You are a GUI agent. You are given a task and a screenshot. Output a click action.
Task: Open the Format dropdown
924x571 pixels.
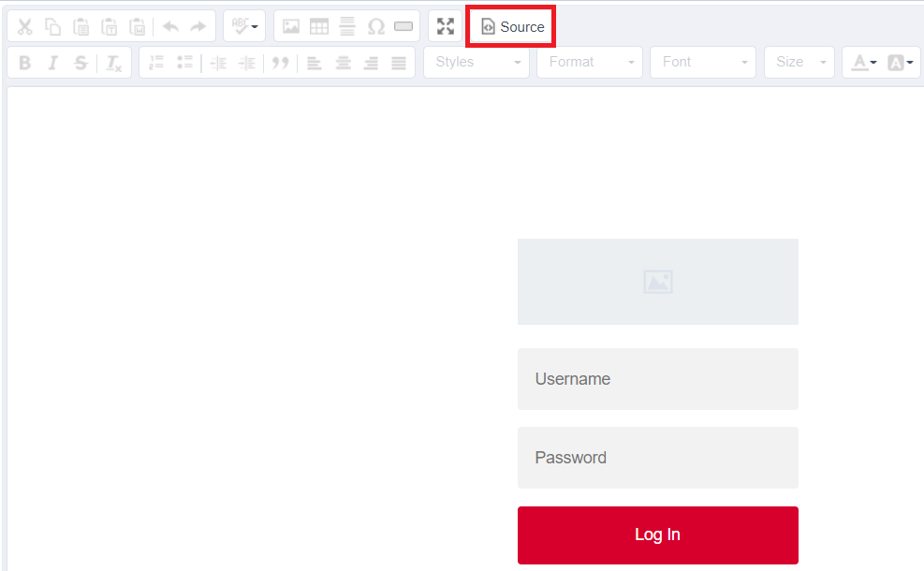coord(589,62)
